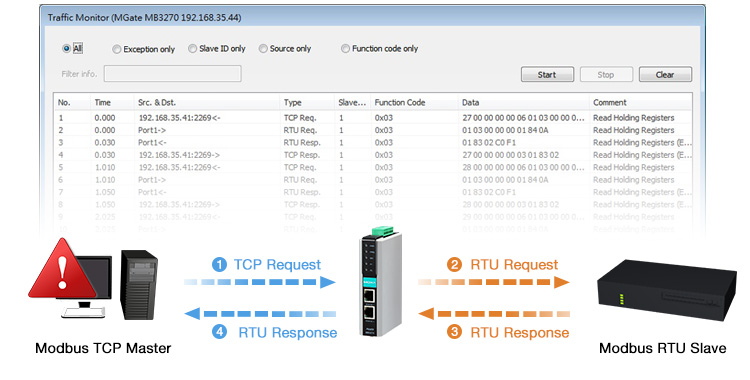Click the MGate gateway device image

[x=381, y=281]
